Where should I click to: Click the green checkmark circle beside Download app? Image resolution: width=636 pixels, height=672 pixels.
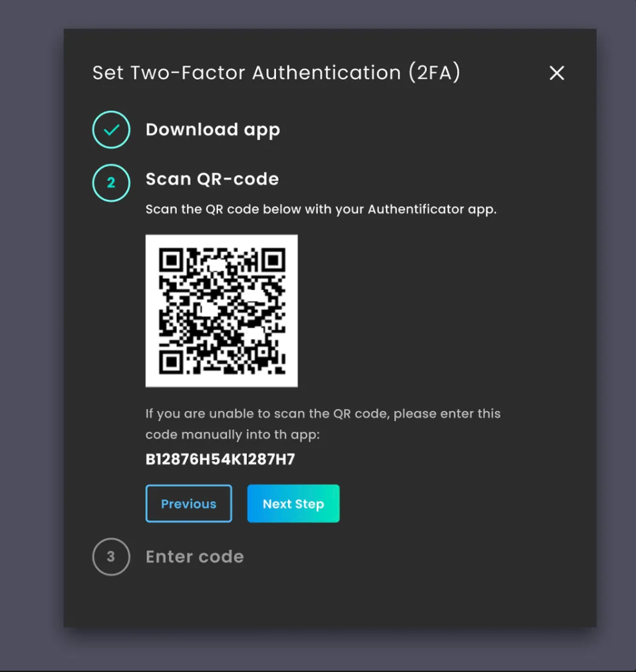tap(111, 130)
